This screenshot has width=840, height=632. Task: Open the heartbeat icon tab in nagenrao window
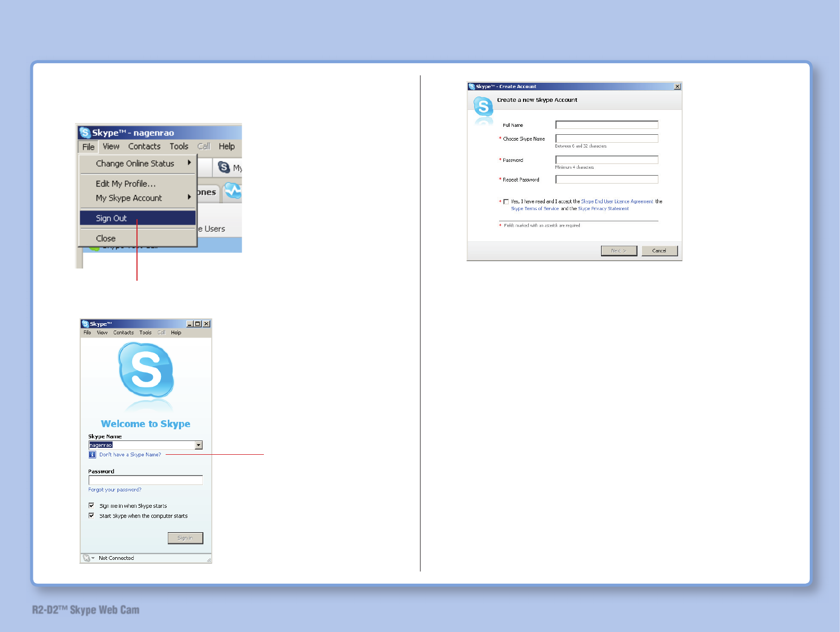233,191
